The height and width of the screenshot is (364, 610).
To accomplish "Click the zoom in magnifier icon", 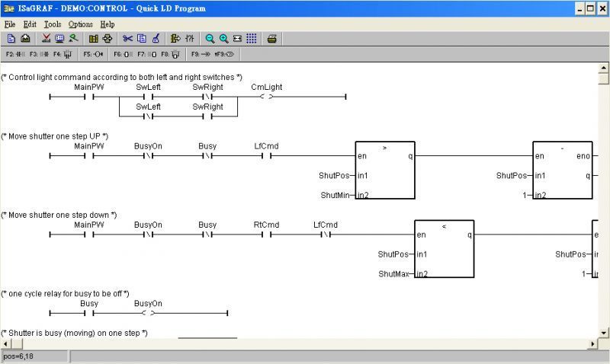I will point(223,39).
